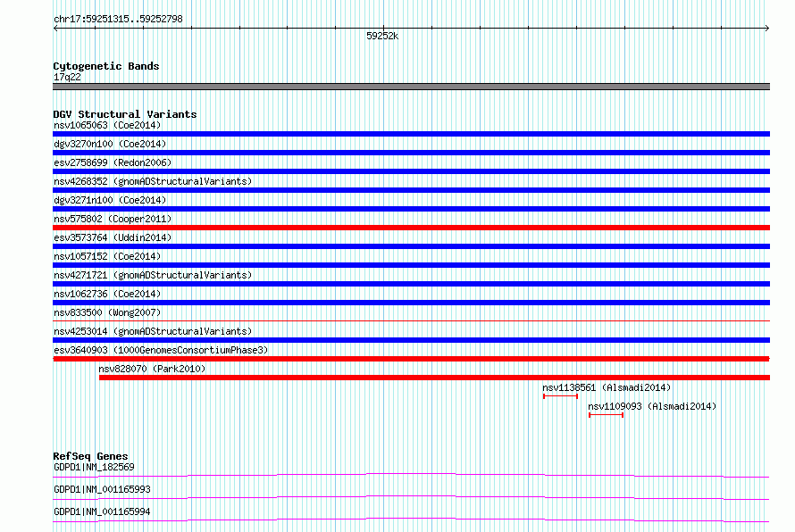
Task: Click the blue bar under nsv4271721
Action: (x=411, y=284)
